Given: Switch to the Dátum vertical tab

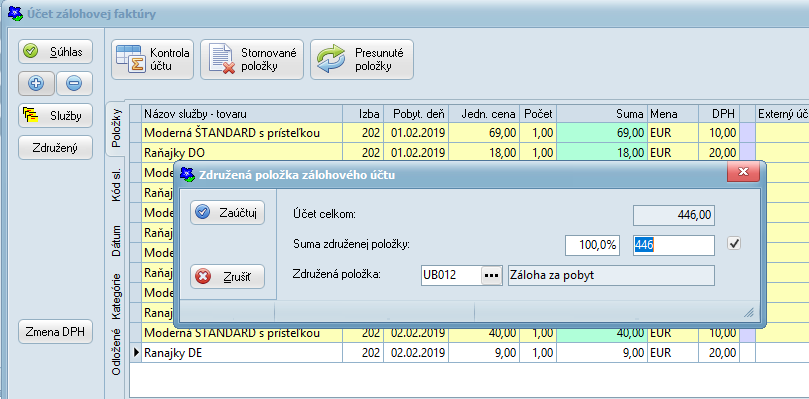Looking at the screenshot, I should [117, 241].
